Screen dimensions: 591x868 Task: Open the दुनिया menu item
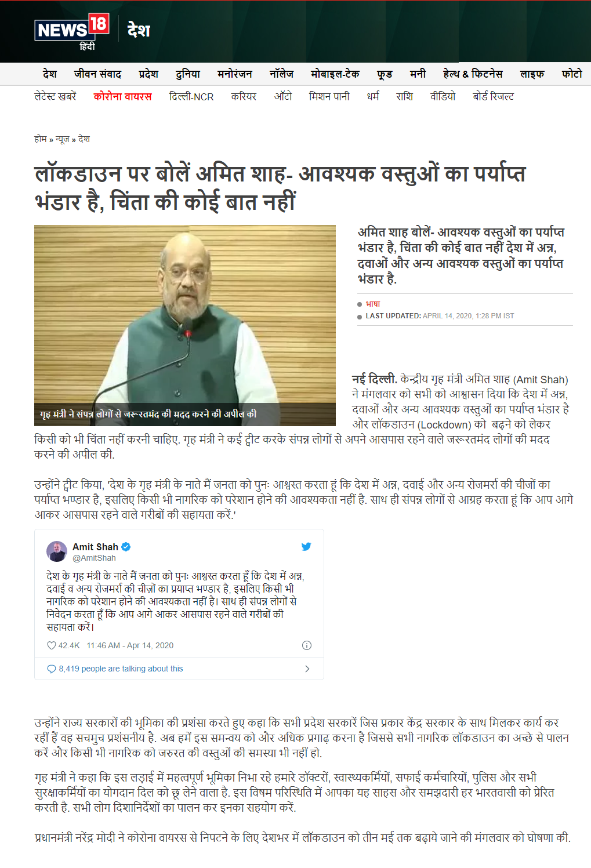(188, 74)
